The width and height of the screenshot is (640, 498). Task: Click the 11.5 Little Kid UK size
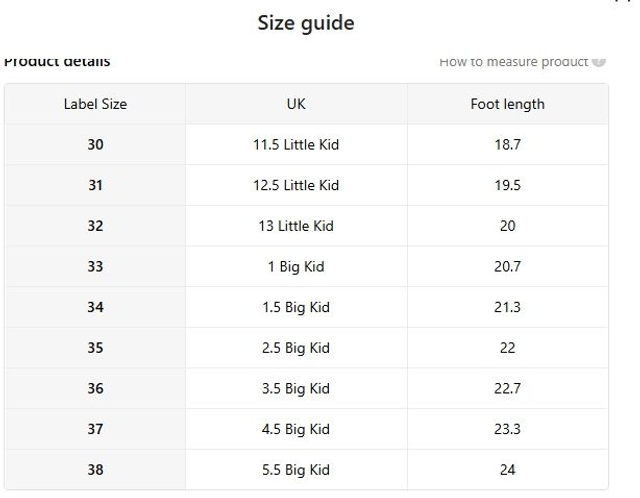coord(296,145)
